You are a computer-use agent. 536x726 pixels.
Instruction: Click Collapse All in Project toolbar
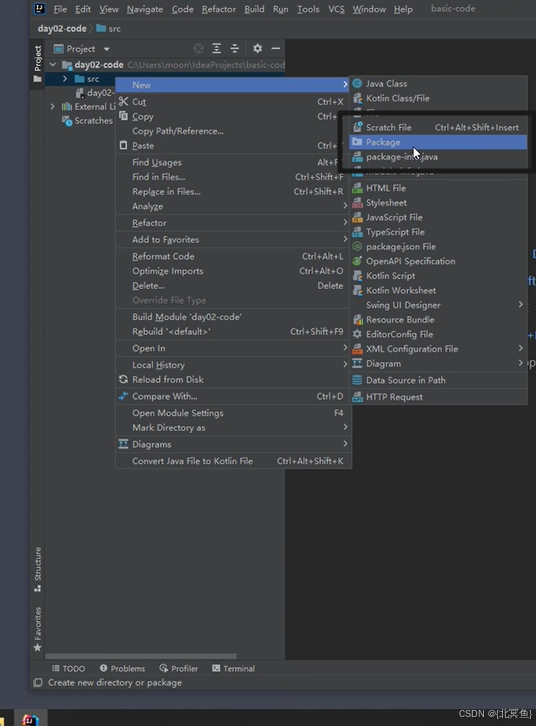point(235,49)
